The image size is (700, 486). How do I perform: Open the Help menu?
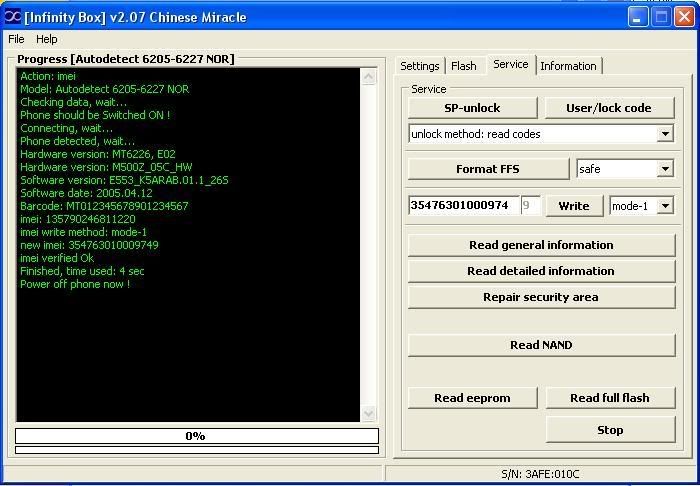point(46,39)
